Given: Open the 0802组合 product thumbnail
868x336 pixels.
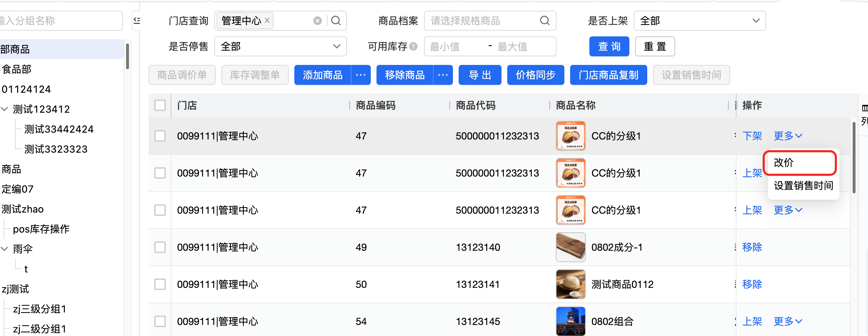Looking at the screenshot, I should pos(570,321).
